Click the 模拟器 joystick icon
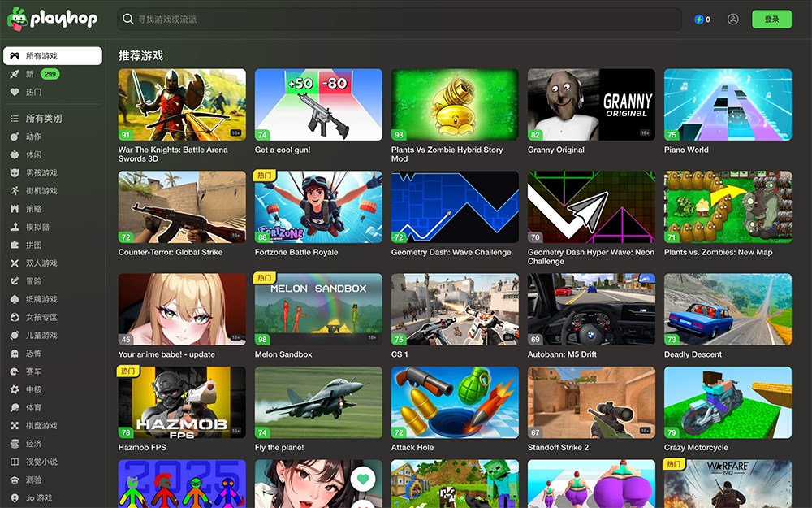 pos(15,227)
